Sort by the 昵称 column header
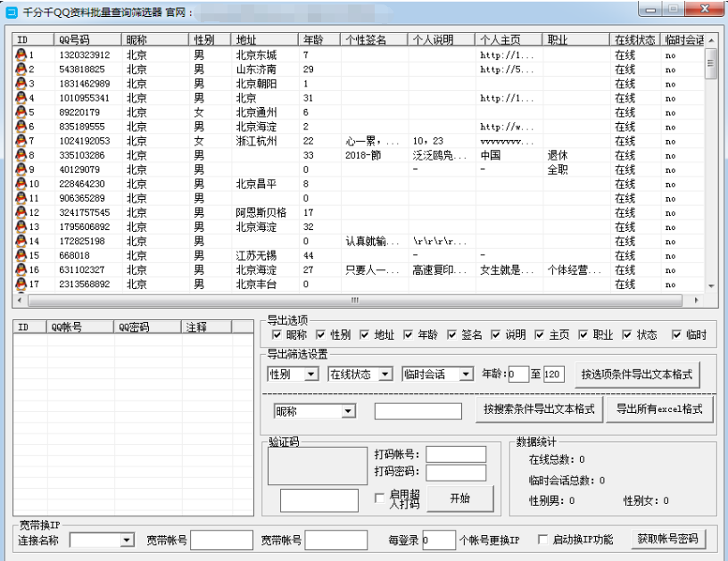 [x=154, y=40]
